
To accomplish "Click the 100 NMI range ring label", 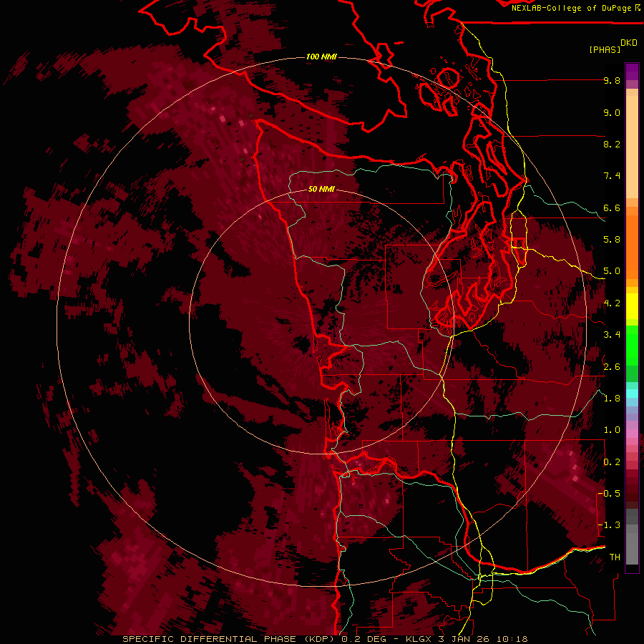I will (x=321, y=57).
